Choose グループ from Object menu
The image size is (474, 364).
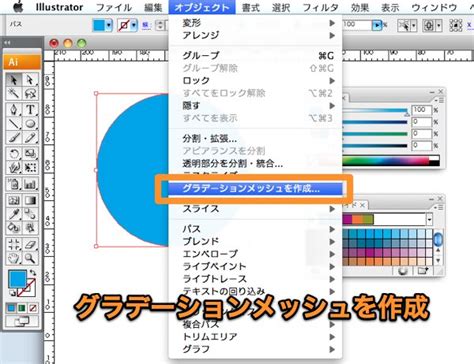coord(255,56)
